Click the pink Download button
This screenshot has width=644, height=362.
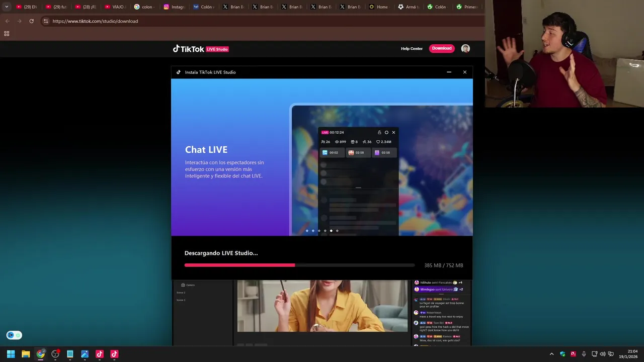click(442, 48)
